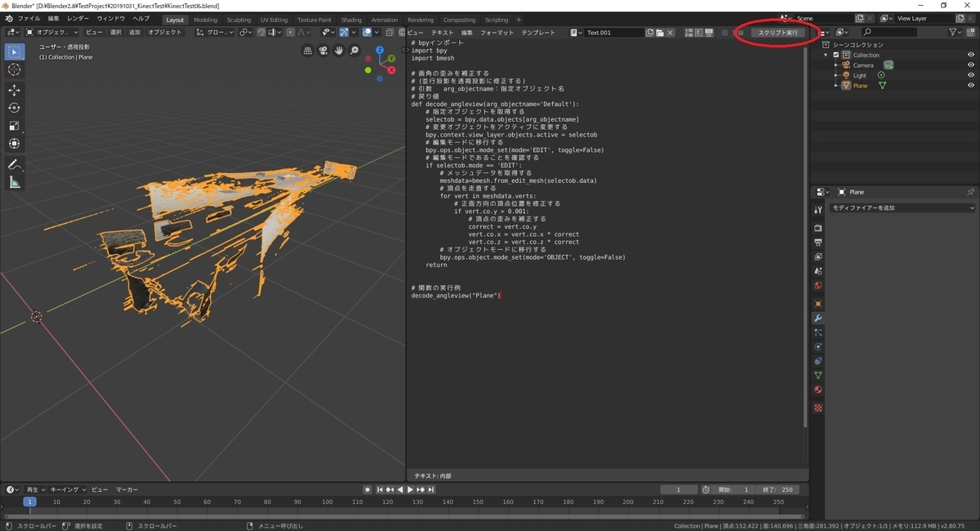Select the Scale tool
980x531 pixels.
(14, 126)
